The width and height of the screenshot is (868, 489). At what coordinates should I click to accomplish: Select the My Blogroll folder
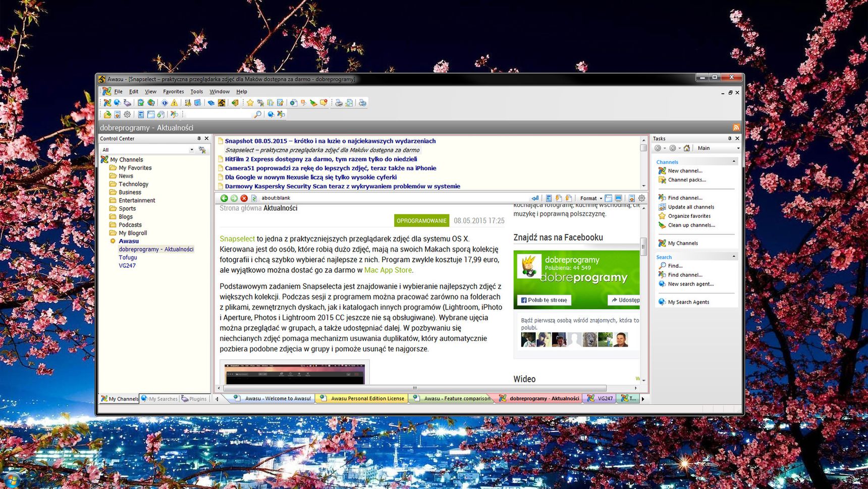[133, 233]
